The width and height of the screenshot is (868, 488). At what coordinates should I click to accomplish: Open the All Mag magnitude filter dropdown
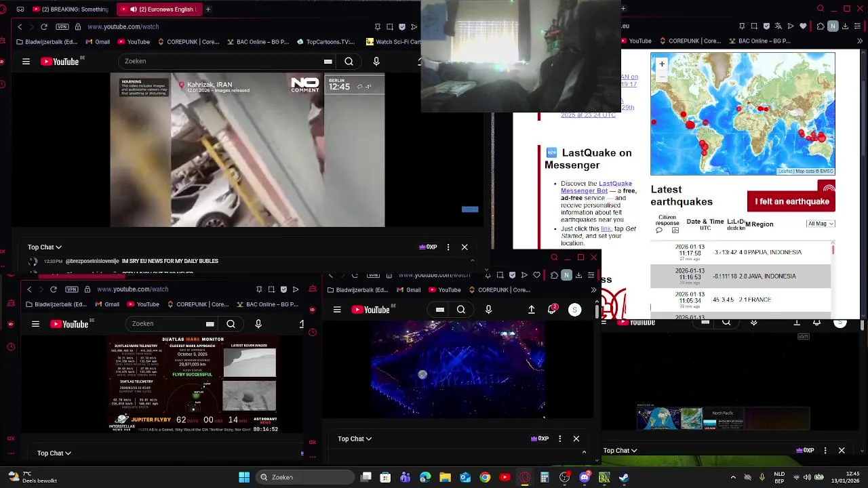coord(821,224)
